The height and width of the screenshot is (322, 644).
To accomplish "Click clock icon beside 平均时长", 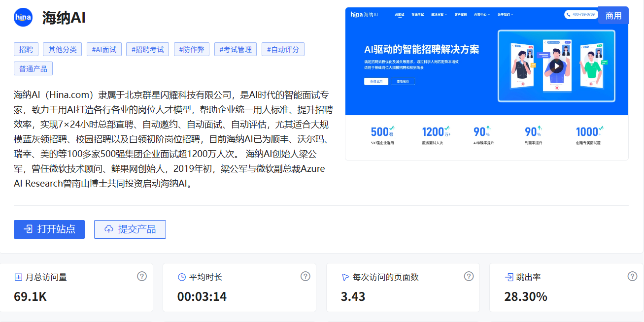I will [x=182, y=277].
